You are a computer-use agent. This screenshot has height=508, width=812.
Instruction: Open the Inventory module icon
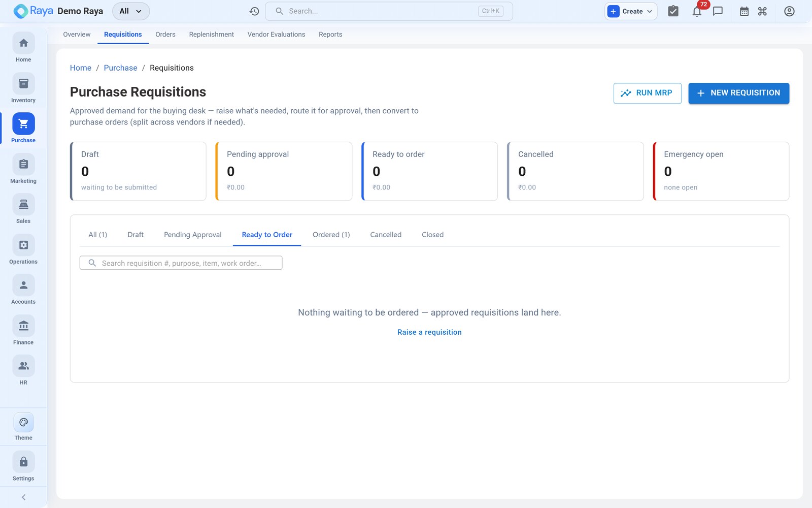click(23, 84)
